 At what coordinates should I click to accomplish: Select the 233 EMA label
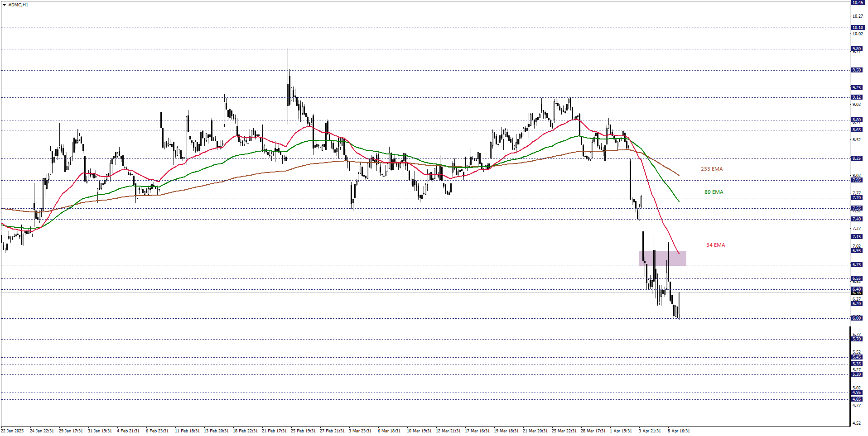(712, 169)
